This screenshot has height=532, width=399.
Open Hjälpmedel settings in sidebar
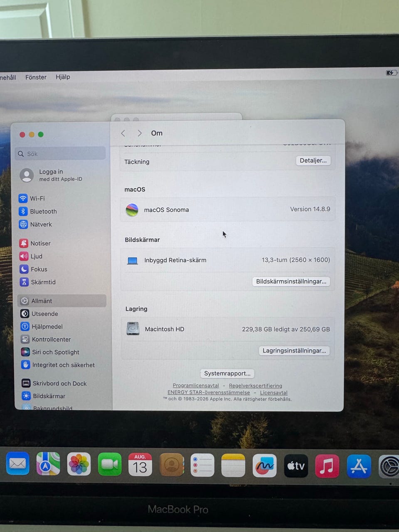coord(42,326)
